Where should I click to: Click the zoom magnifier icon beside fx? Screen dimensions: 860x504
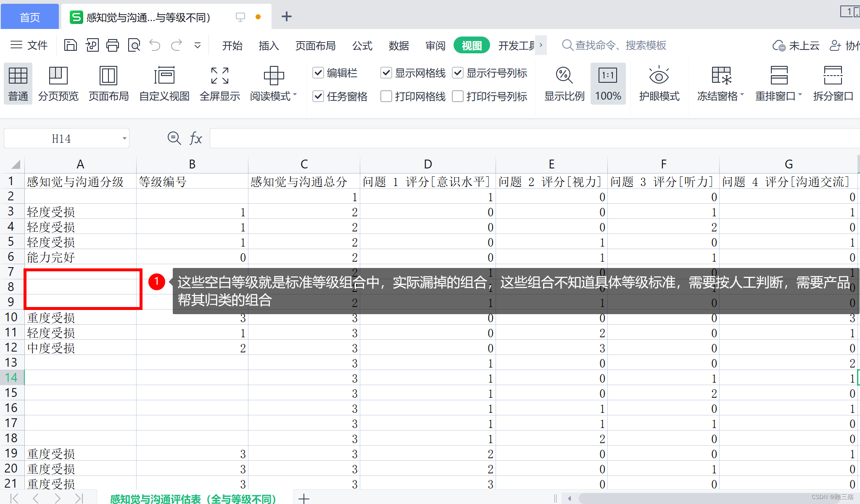click(x=174, y=138)
